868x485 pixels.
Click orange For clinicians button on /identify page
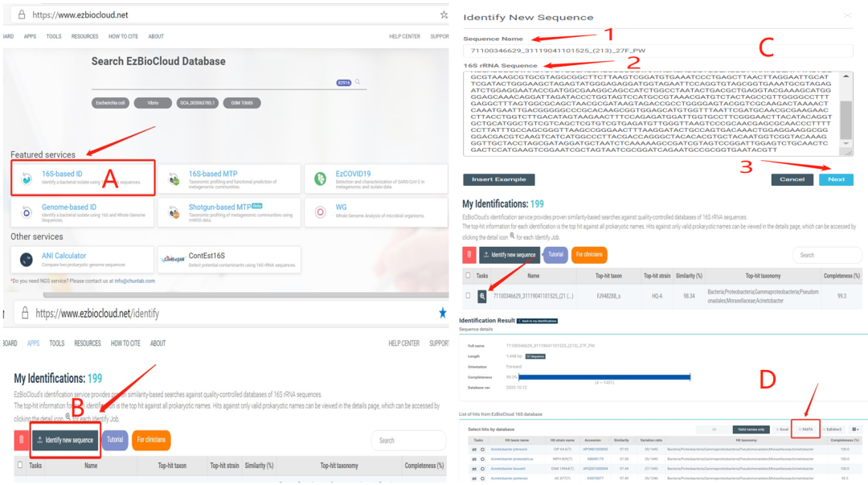(x=151, y=440)
